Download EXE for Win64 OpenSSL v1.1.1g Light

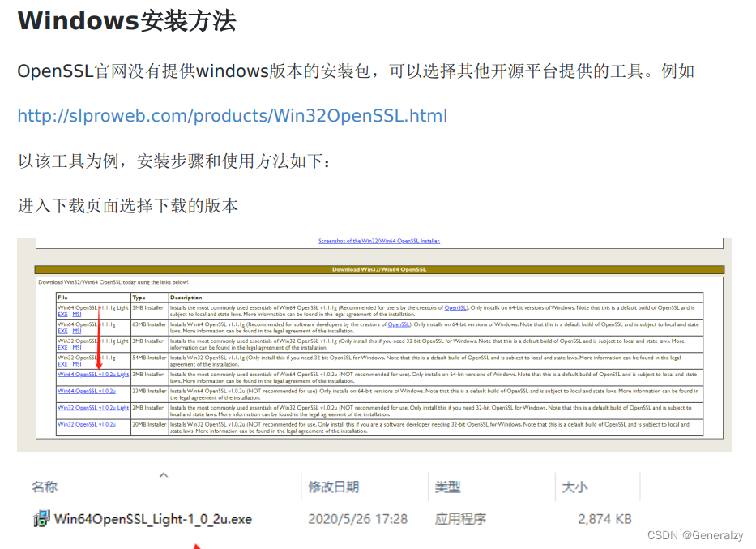[62, 314]
